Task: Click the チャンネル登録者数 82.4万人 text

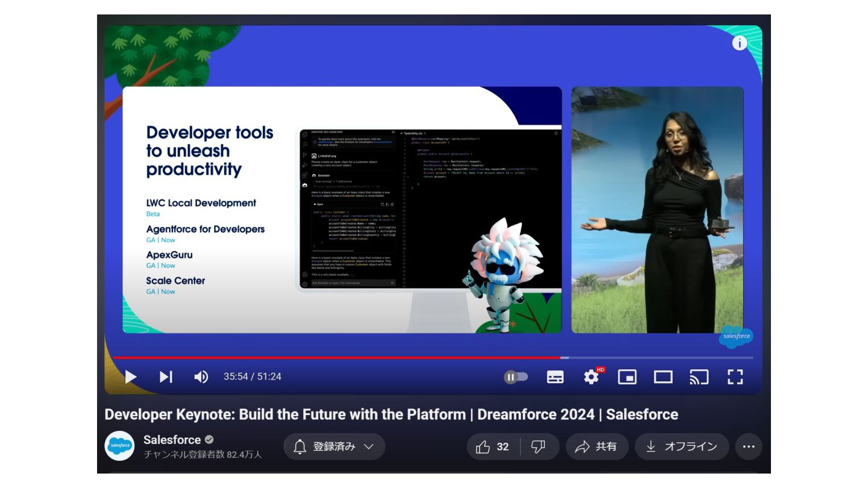Action: click(203, 454)
